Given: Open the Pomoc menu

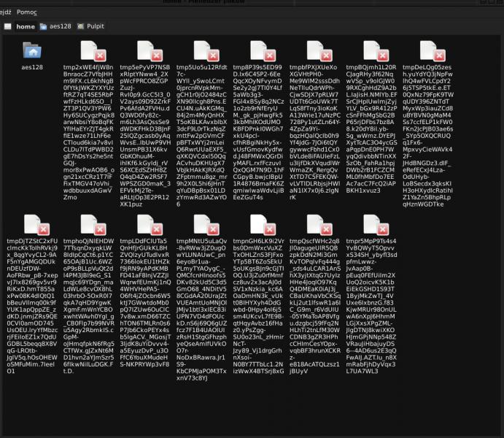Looking at the screenshot, I should 27,12.
